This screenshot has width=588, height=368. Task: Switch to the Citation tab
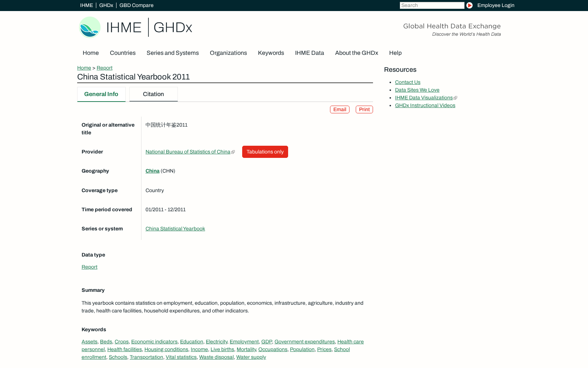pos(154,94)
